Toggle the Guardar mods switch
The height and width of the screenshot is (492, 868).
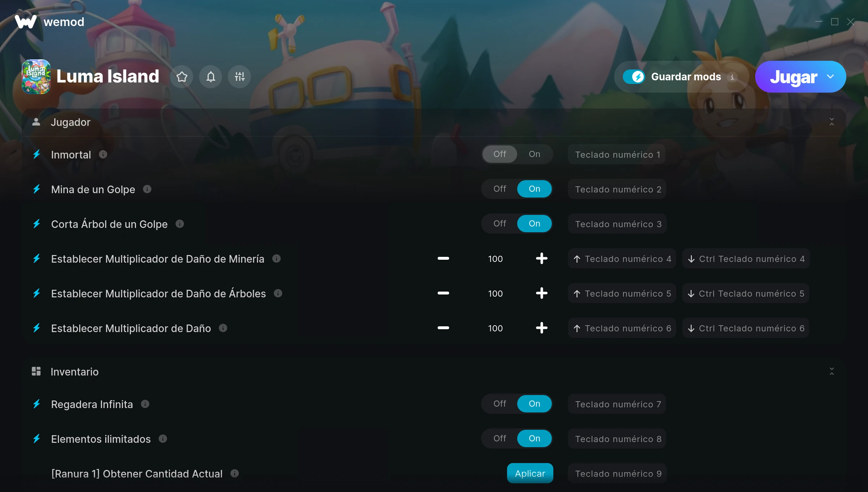(634, 77)
